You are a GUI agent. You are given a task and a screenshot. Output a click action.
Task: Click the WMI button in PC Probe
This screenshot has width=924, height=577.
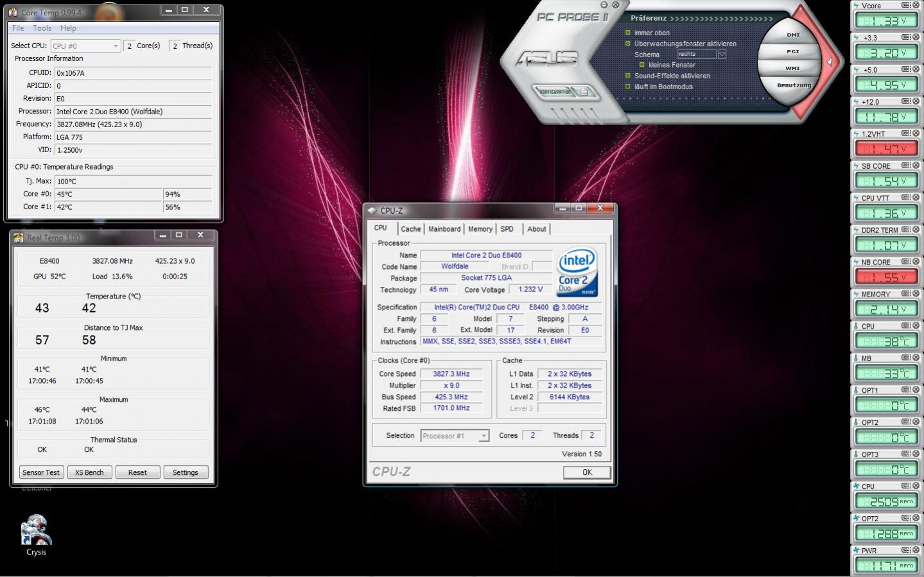tap(793, 68)
